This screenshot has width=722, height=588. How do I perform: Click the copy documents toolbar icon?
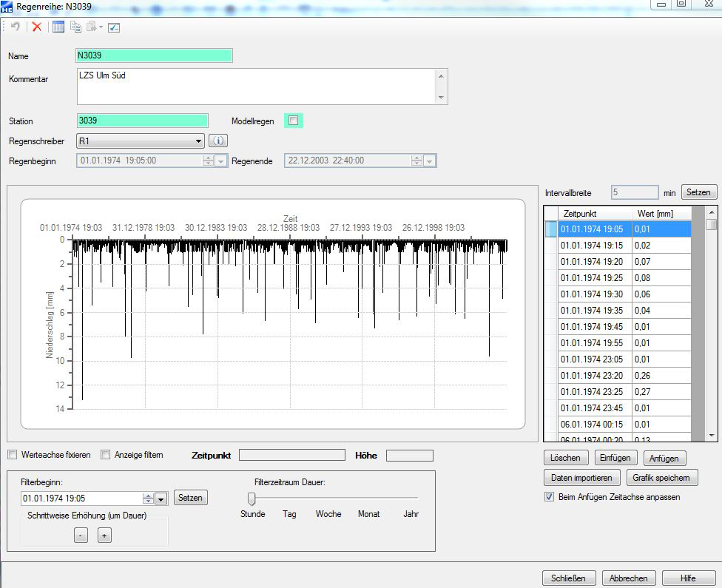point(75,27)
